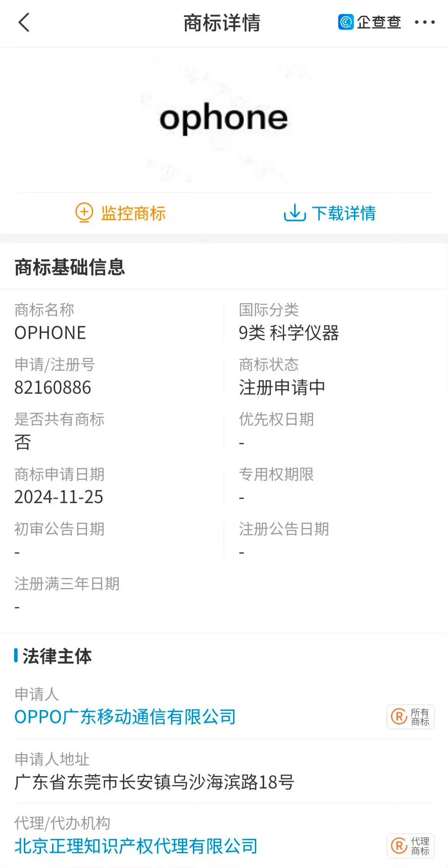The image size is (448, 868).
Task: Select the 企查查 brand name text
Action: coord(379,22)
